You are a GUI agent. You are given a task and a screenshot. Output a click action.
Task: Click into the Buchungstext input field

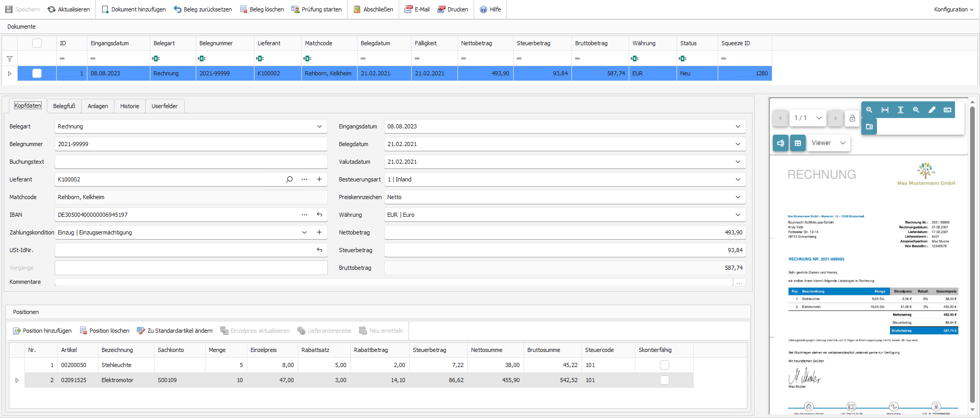tap(190, 162)
